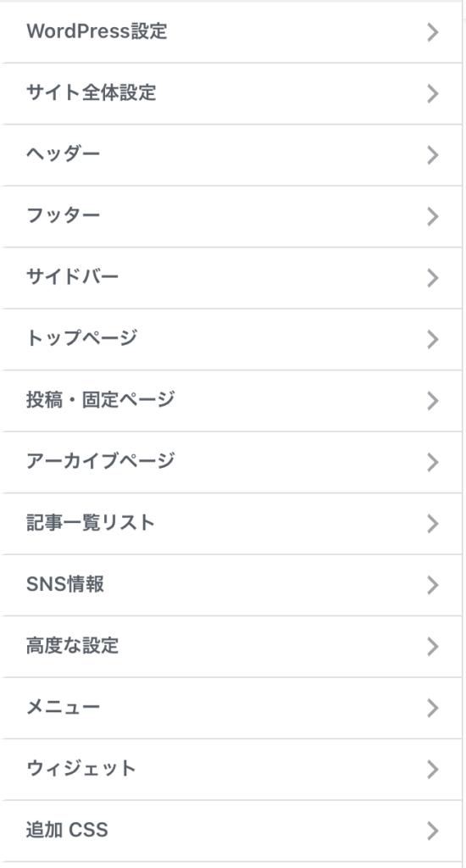Expand the フッター row chevron
Screen dimensions: 466x868
433,216
